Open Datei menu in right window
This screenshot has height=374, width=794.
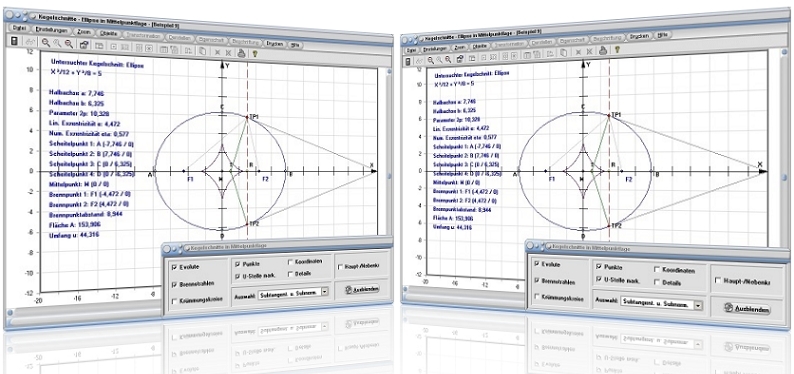411,50
